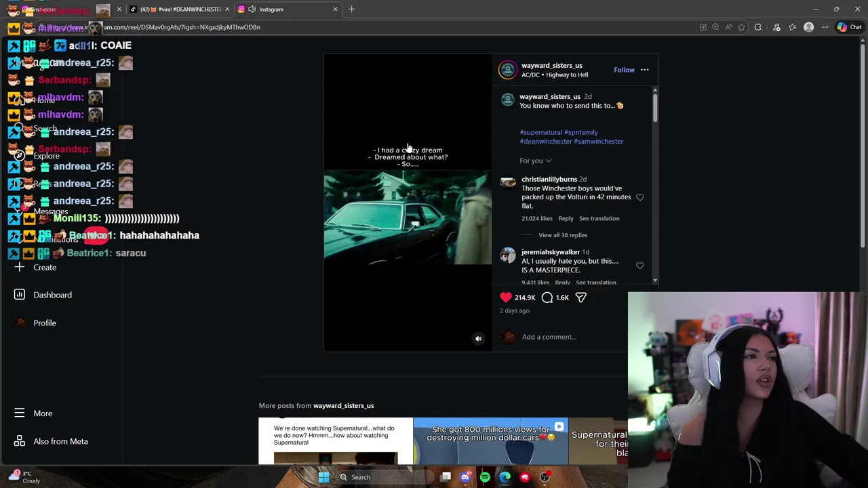The height and width of the screenshot is (488, 868).
Task: Open the #samwinchester hashtag link
Action: tap(599, 141)
